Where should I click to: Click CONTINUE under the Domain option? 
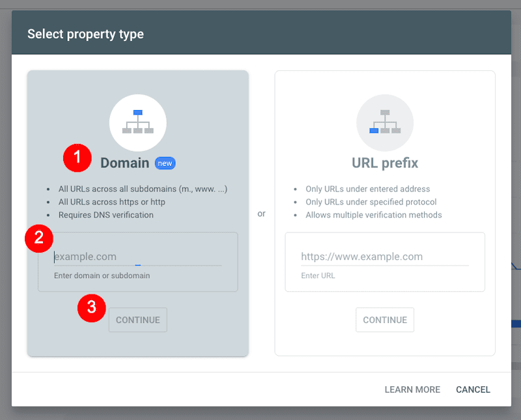pyautogui.click(x=138, y=320)
